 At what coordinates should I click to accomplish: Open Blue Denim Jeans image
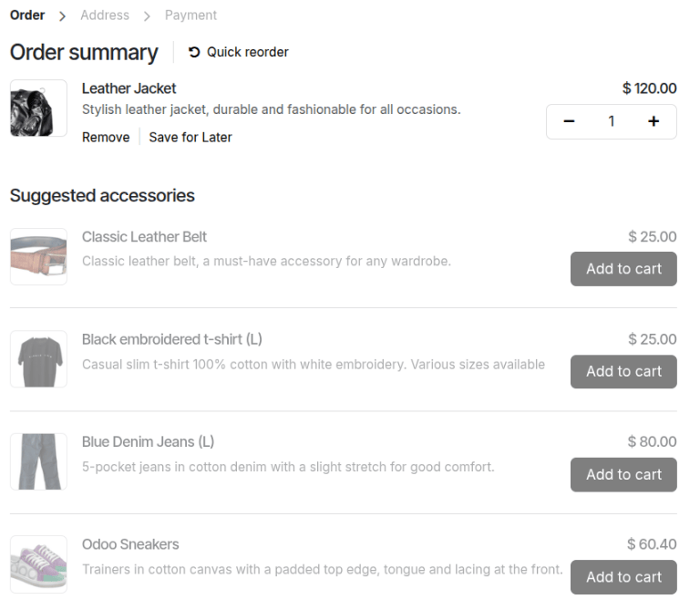point(38,461)
